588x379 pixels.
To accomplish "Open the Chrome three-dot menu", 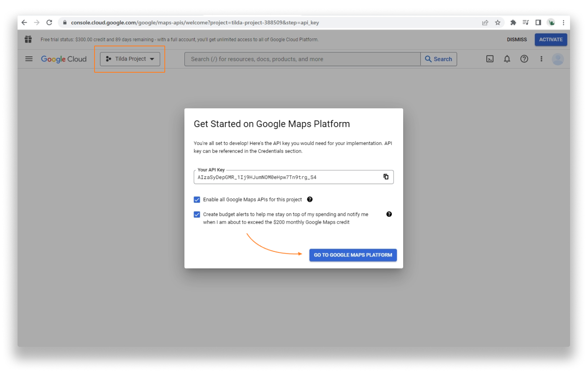I will click(x=563, y=23).
